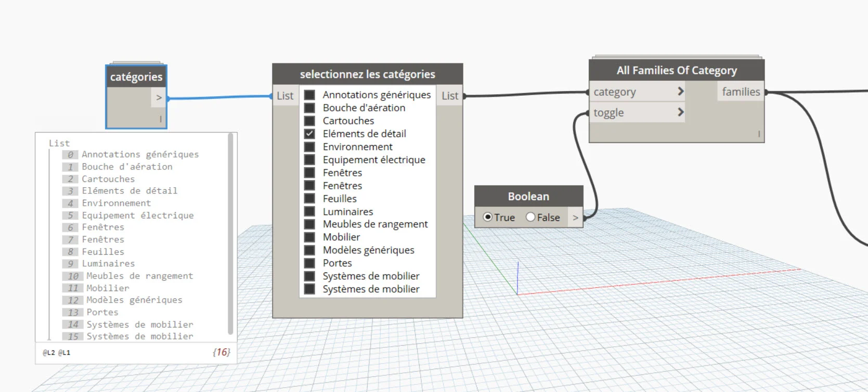The height and width of the screenshot is (392, 868).
Task: Click the families output port
Action: [x=741, y=92]
